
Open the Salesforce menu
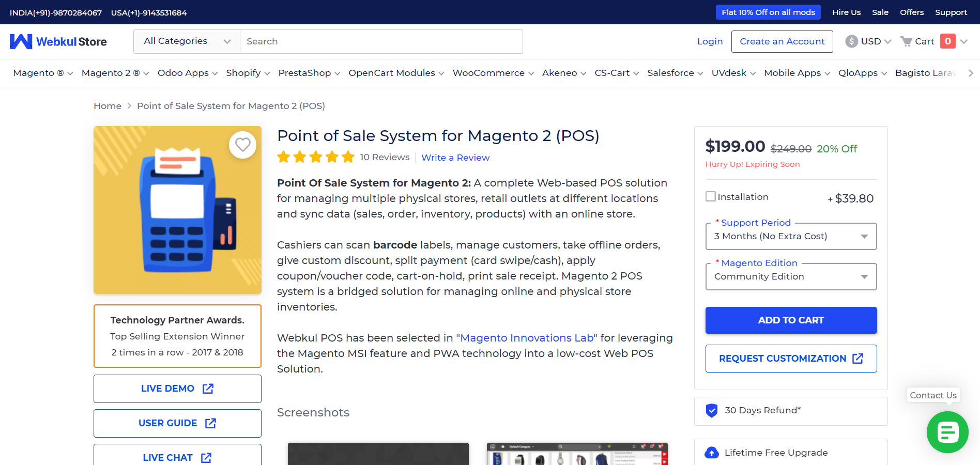[x=675, y=73]
